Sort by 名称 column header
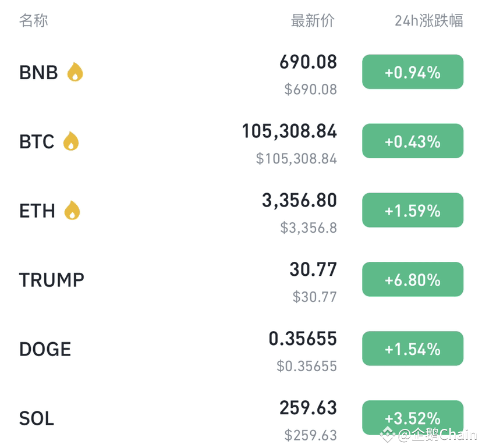482x448 pixels. (34, 20)
